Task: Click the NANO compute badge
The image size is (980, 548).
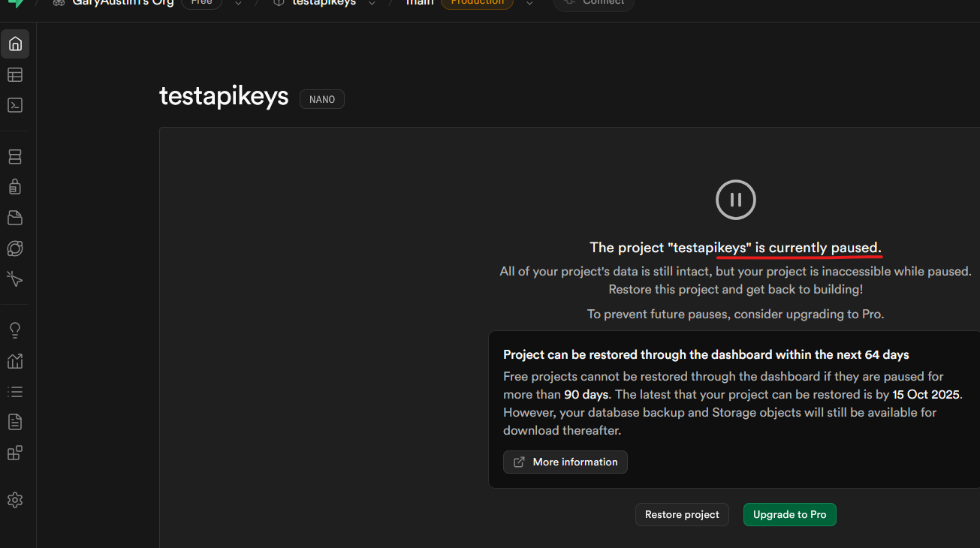Action: (x=322, y=99)
